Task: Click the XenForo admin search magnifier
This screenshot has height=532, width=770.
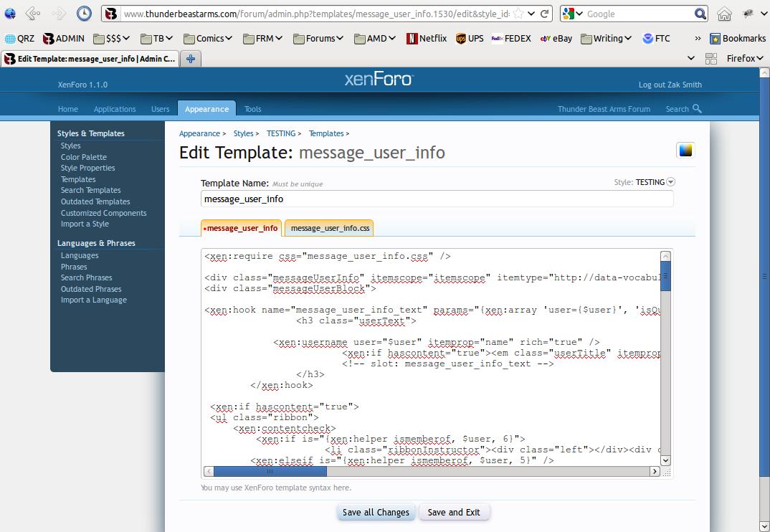Action: [697, 109]
